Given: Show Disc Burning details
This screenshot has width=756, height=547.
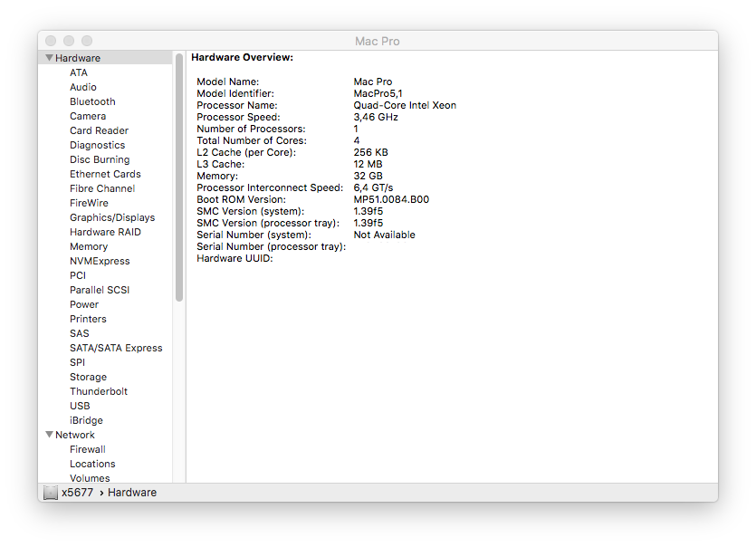Looking at the screenshot, I should click(x=100, y=159).
